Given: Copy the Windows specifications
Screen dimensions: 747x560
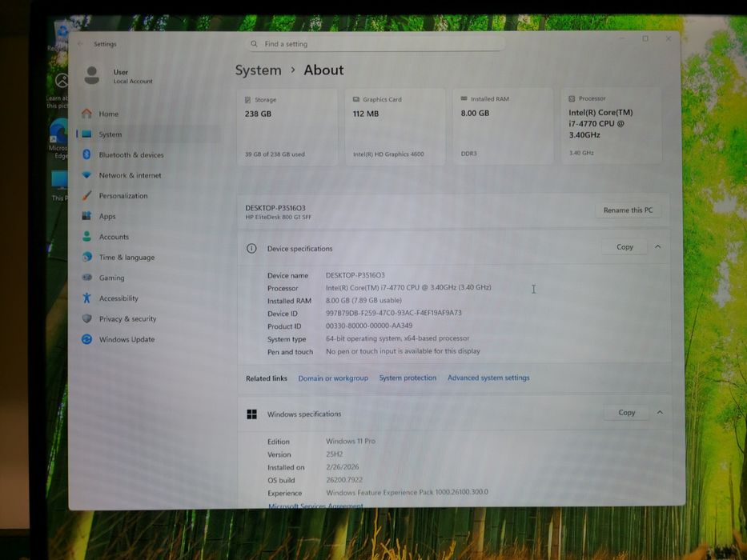Looking at the screenshot, I should click(x=626, y=412).
